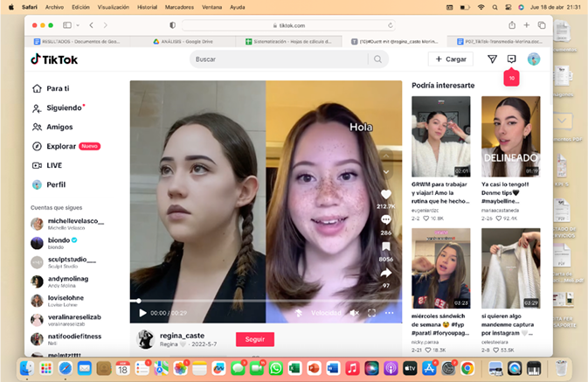588x382 pixels.
Task: Save video with the bookmark icon
Action: click(x=385, y=247)
